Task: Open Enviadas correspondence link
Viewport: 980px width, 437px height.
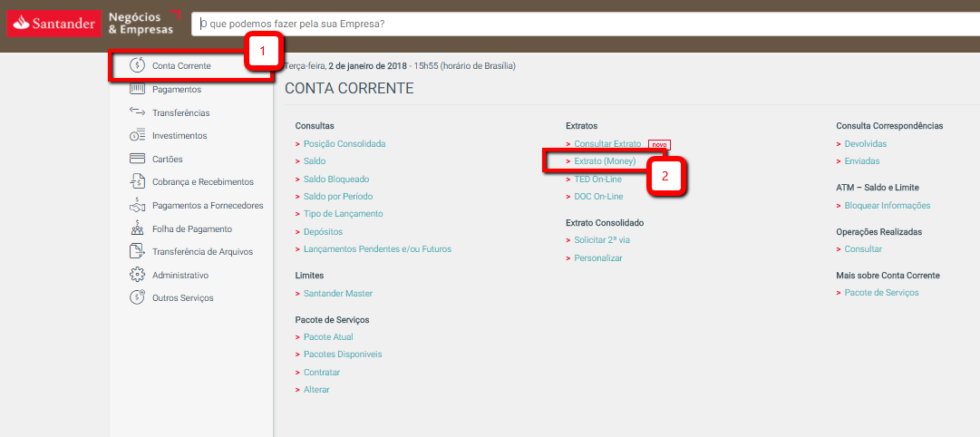Action: (862, 161)
